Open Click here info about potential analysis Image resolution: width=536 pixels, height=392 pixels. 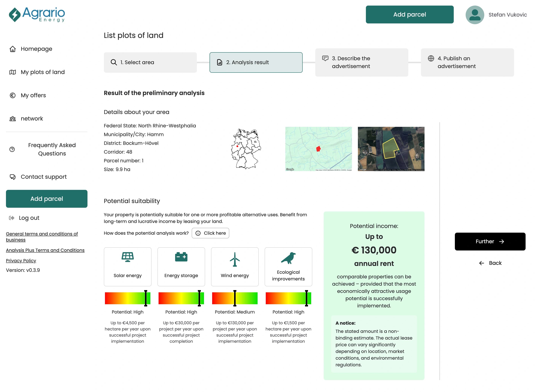coord(210,233)
